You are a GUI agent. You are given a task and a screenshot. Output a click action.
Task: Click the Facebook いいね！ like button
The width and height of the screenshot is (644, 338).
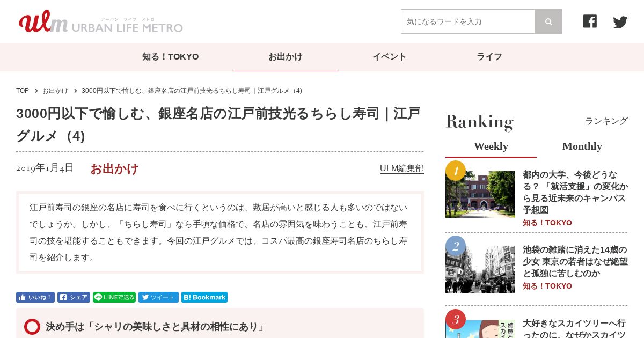35,297
